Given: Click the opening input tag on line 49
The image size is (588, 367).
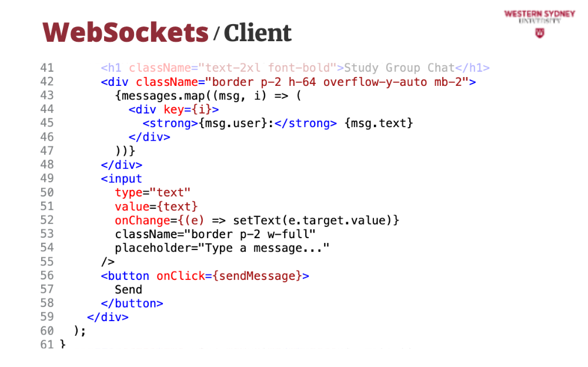Looking at the screenshot, I should click(x=122, y=179).
